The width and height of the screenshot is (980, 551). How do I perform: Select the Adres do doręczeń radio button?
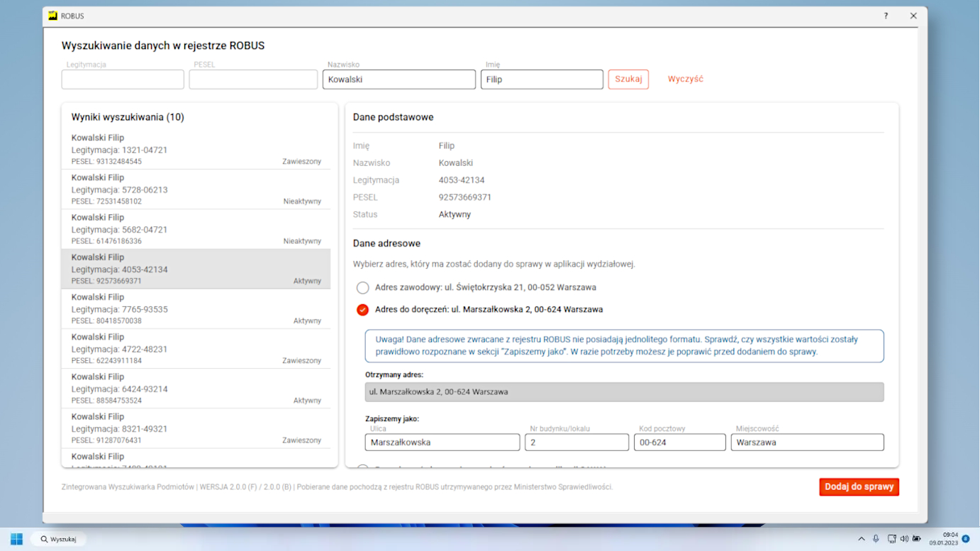[362, 310]
